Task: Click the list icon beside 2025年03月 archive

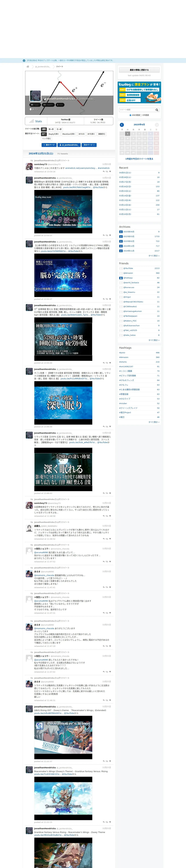Action: point(121,237)
